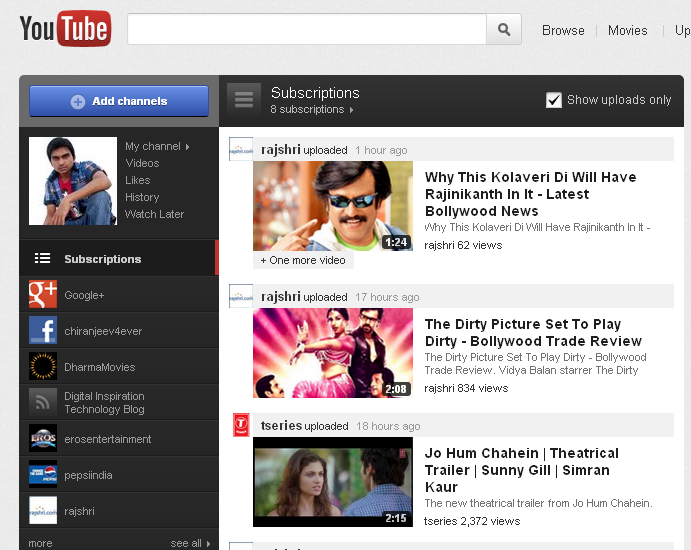Expand the see all arrow
This screenshot has width=691, height=550.
(208, 544)
